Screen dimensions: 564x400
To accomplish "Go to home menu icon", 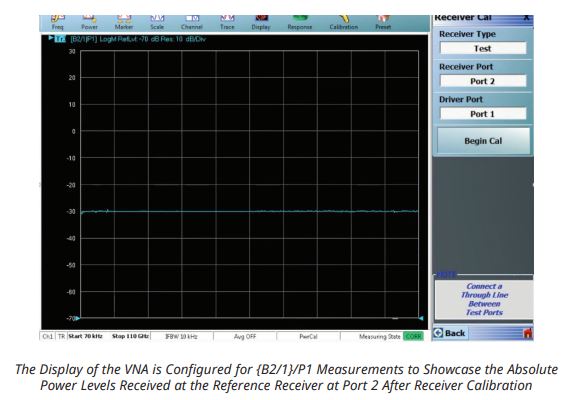I will 528,333.
